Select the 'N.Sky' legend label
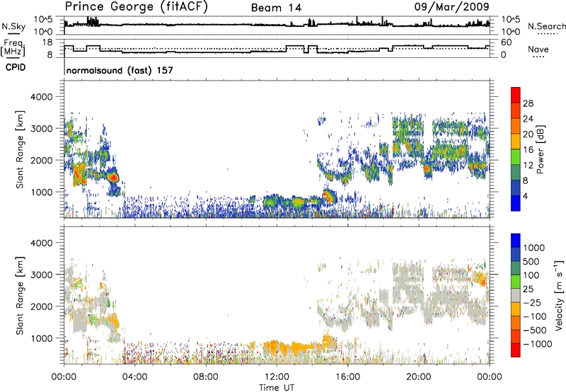 click(13, 26)
